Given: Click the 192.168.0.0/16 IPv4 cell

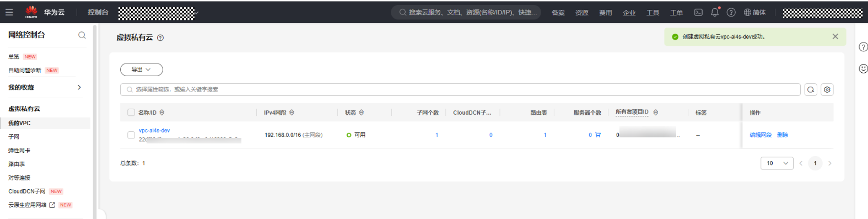Looking at the screenshot, I should point(293,135).
